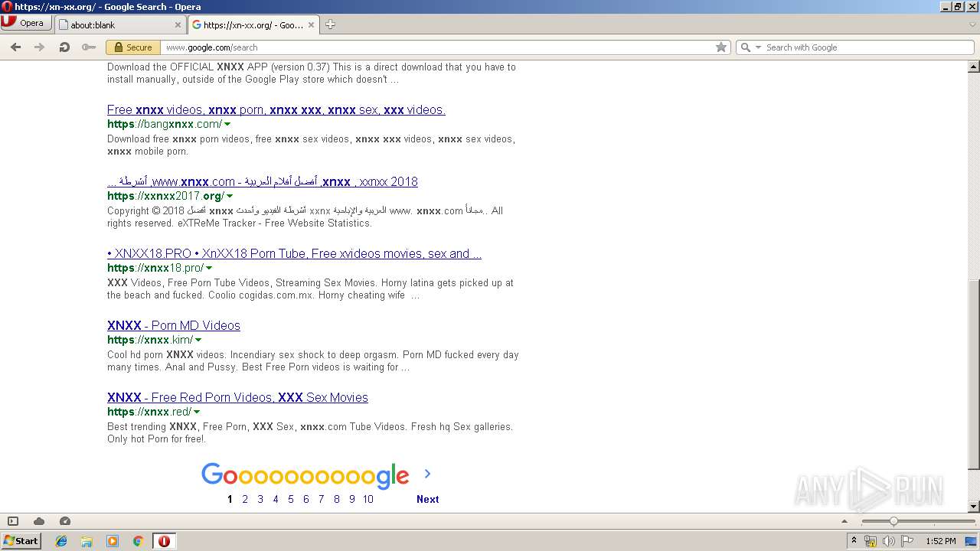
Task: Bookmark page with star icon
Action: pyautogui.click(x=721, y=47)
